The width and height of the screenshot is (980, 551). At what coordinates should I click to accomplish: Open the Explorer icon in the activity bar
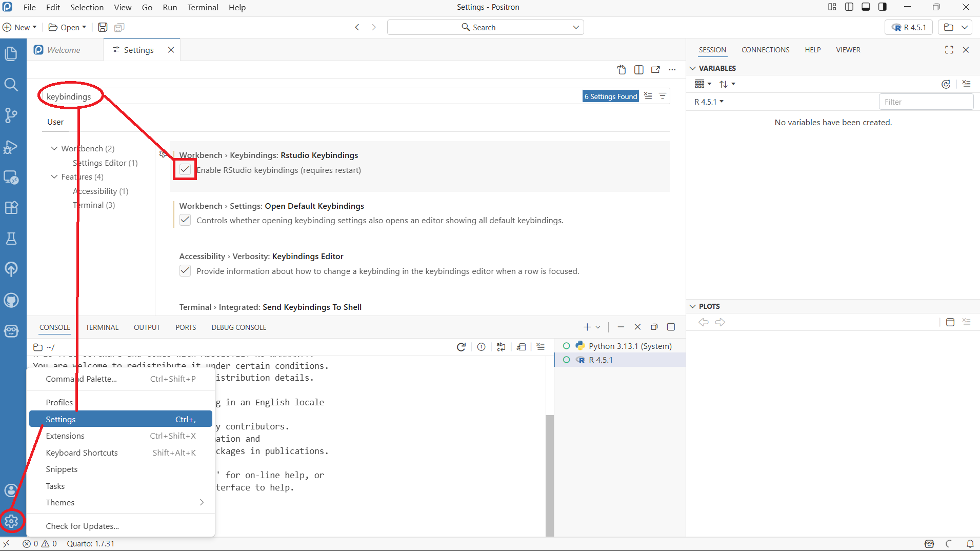tap(11, 54)
